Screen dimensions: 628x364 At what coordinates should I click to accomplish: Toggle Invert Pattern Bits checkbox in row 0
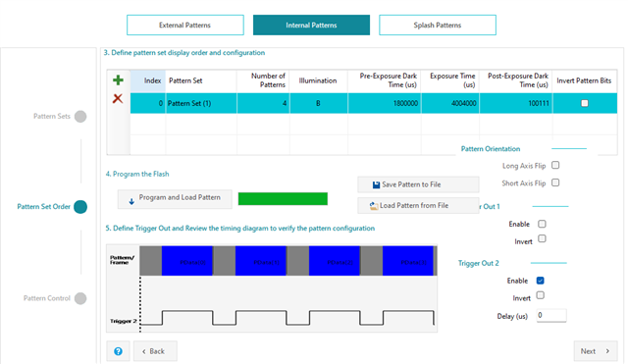[x=585, y=103]
